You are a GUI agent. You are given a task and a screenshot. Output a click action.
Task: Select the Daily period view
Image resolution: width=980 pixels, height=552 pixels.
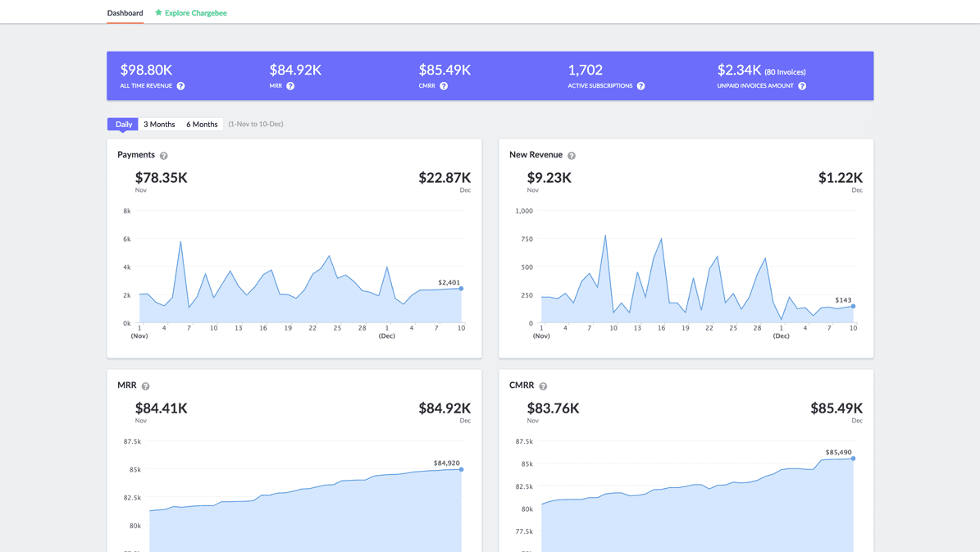(x=122, y=124)
